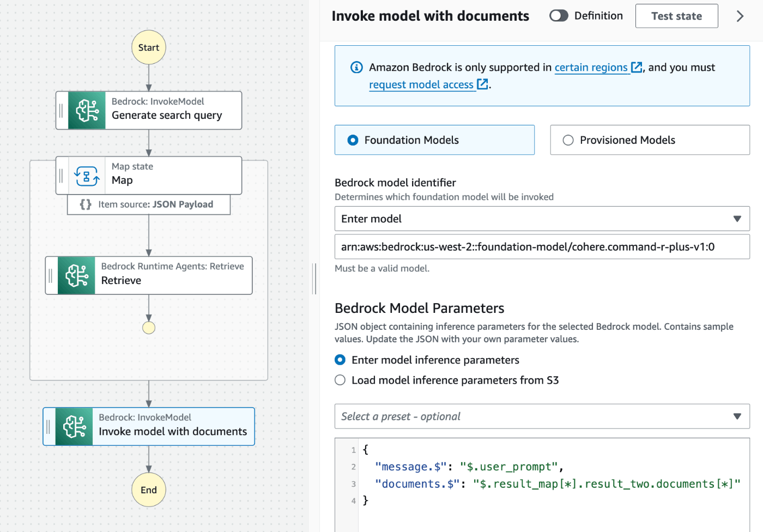Select the Generate search query state
The image size is (763, 532).
point(149,110)
